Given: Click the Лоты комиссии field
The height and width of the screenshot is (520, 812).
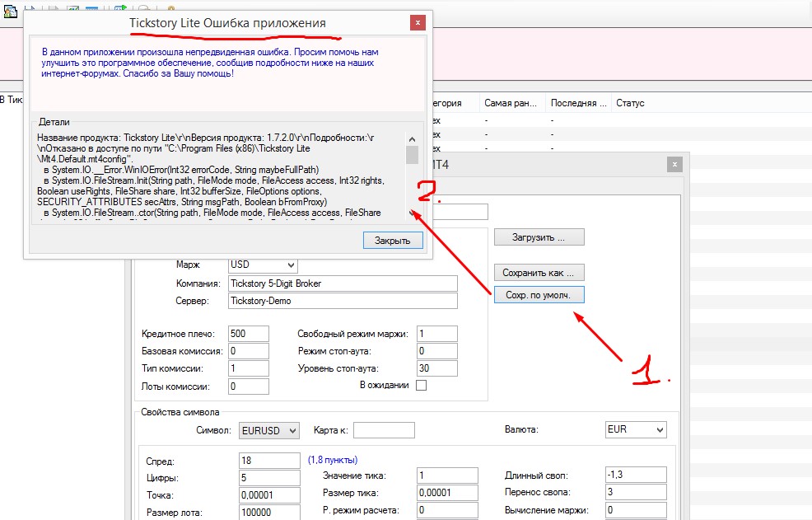Looking at the screenshot, I should pos(249,386).
